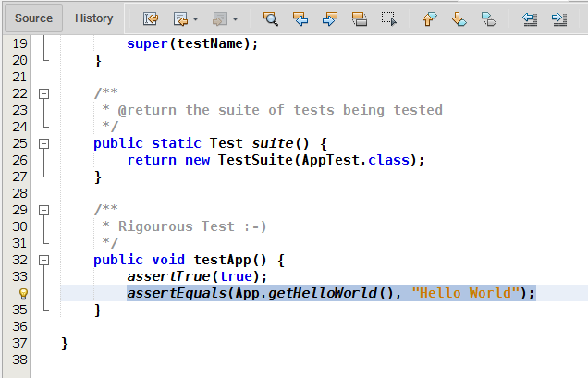The height and width of the screenshot is (378, 588).
Task: Collapse the Javadoc comment fold at line 22
Action: tap(43, 93)
